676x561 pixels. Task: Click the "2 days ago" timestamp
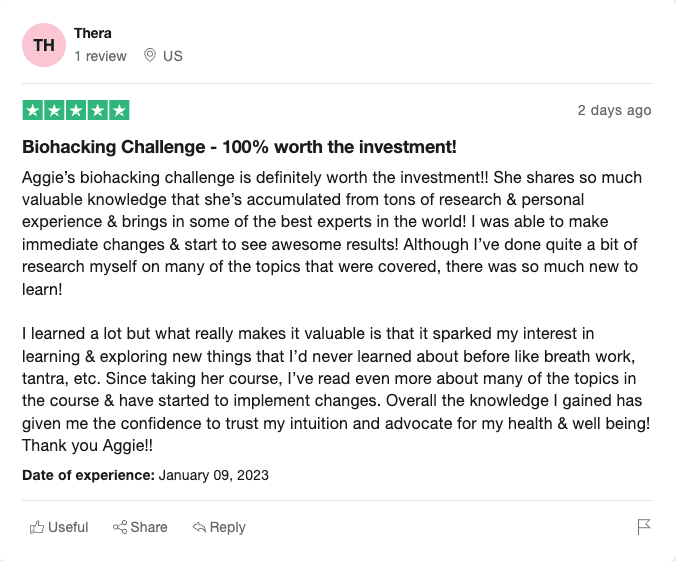pyautogui.click(x=614, y=110)
